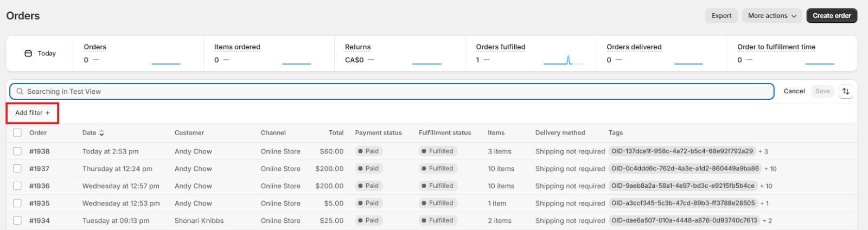
Task: Select the checkbox for order #1938
Action: 17,151
